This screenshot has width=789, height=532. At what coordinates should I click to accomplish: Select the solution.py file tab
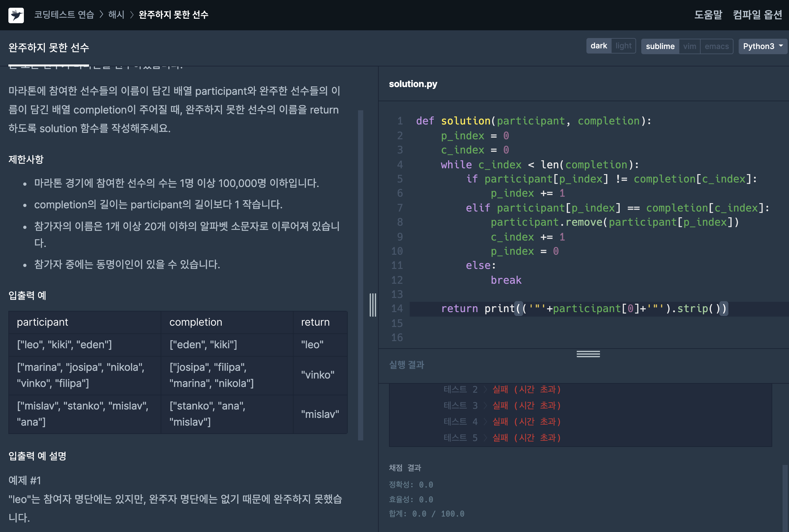coord(413,84)
